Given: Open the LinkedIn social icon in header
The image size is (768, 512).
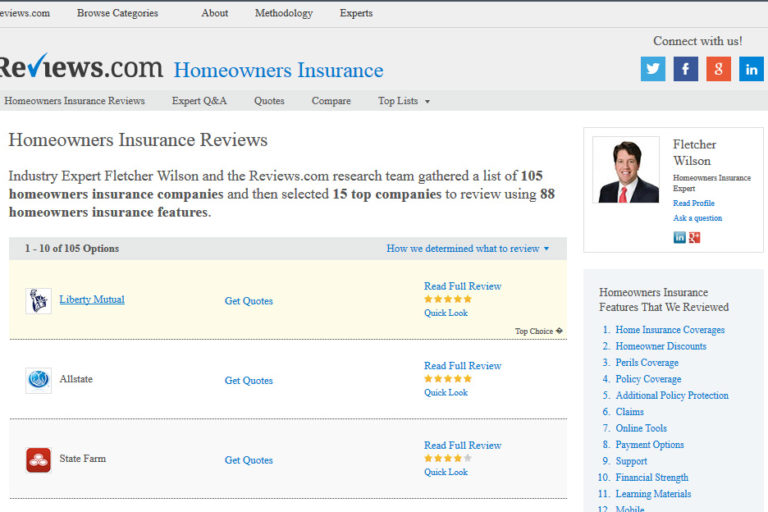Looking at the screenshot, I should tap(751, 69).
